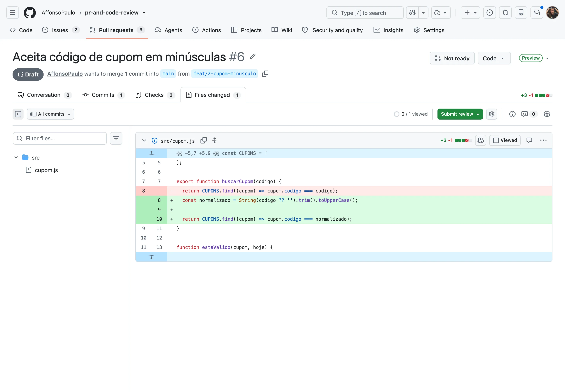Add a comment on file src/cupom.js
The width and height of the screenshot is (565, 392).
pyautogui.click(x=529, y=140)
